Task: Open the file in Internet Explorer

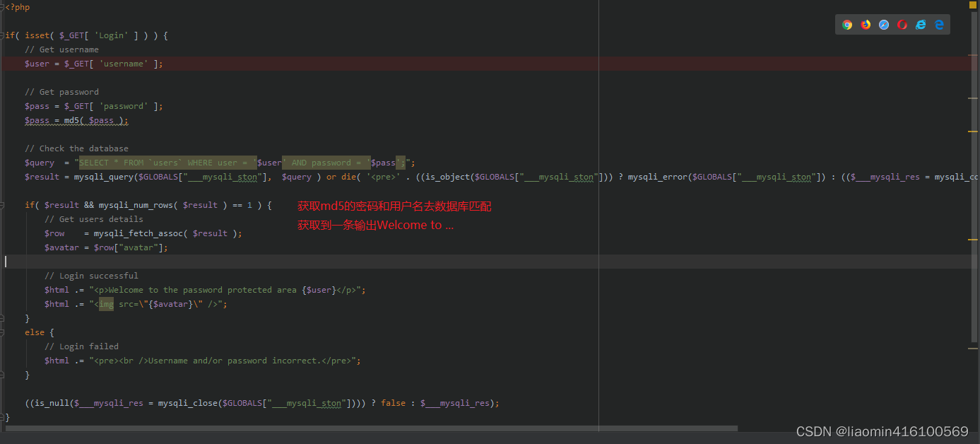Action: (x=921, y=25)
